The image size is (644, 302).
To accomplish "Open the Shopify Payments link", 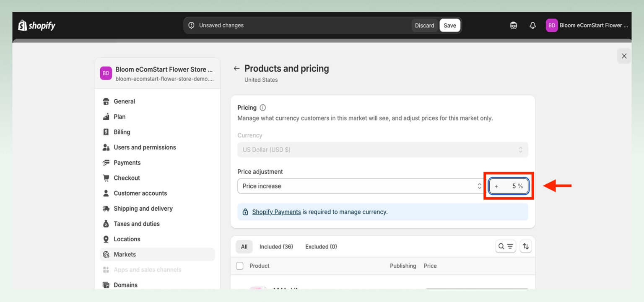I will coord(276,212).
